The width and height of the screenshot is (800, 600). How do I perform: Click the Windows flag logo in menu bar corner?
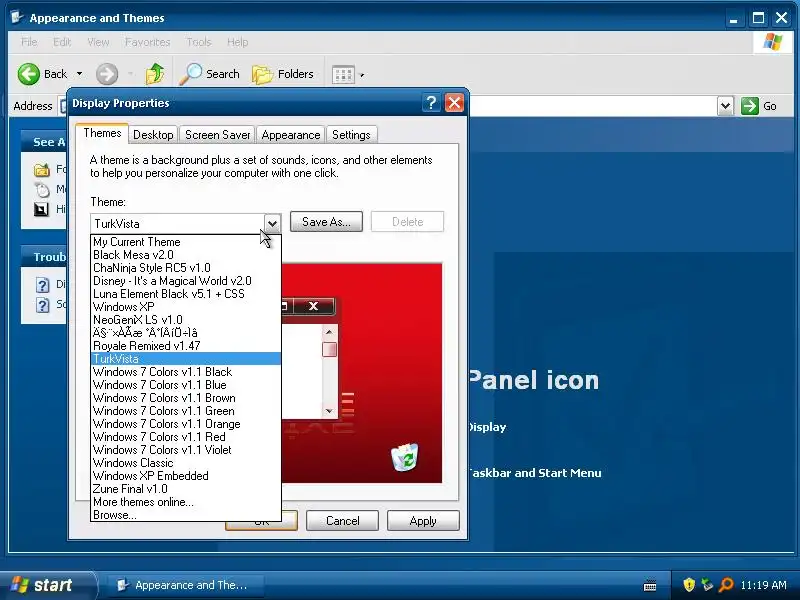[772, 42]
